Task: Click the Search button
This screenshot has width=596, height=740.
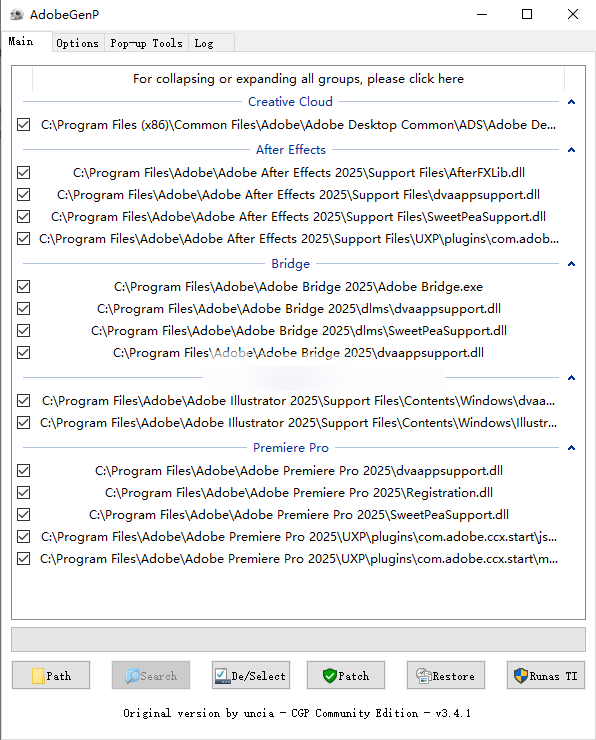Action: [151, 675]
